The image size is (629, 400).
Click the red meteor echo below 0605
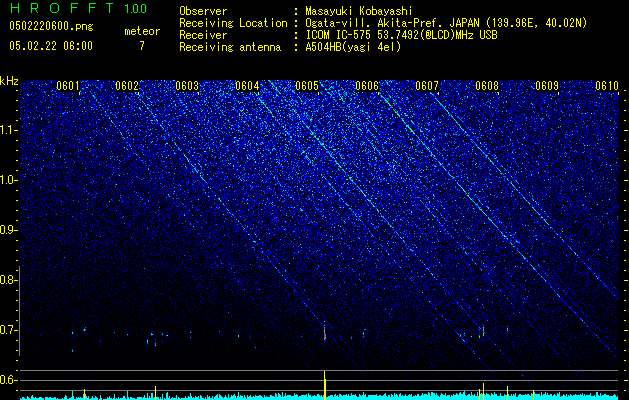(325, 335)
